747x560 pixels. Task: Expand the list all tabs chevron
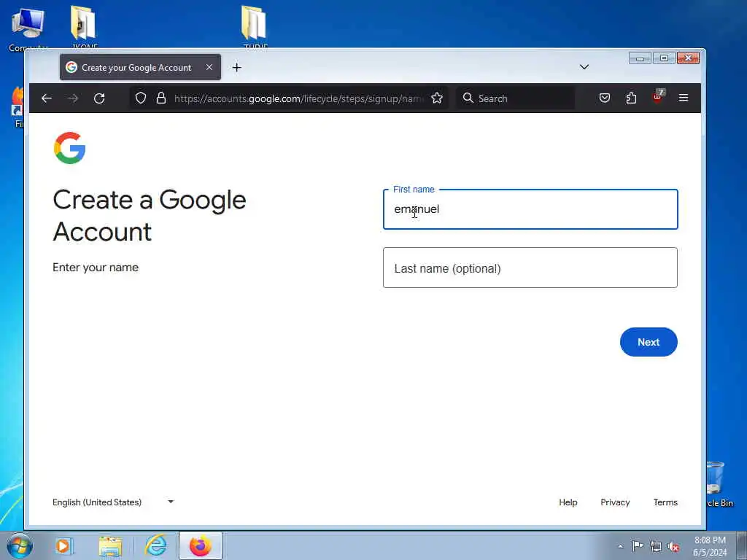(584, 66)
